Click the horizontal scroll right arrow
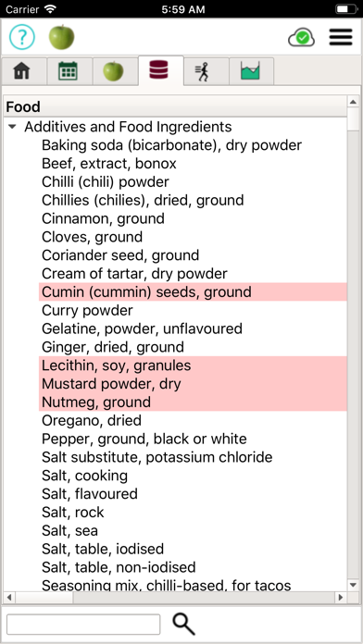 [x=341, y=597]
